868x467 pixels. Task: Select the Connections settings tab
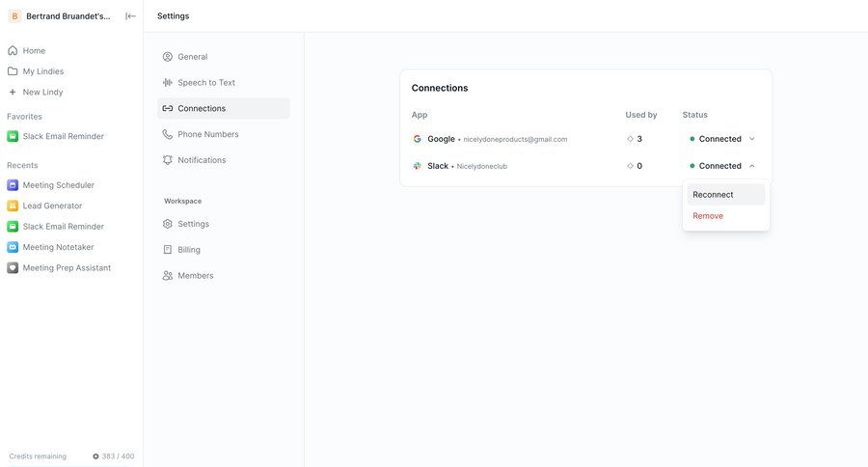coord(224,108)
